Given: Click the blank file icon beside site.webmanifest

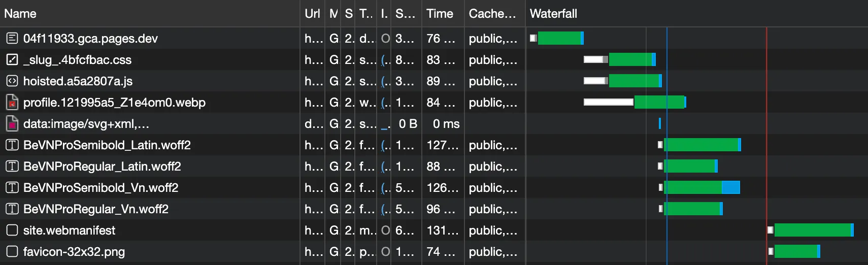Looking at the screenshot, I should point(12,230).
